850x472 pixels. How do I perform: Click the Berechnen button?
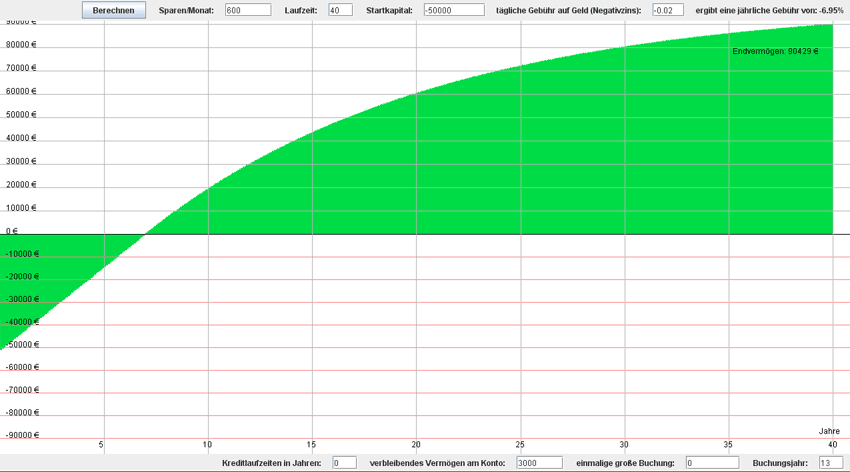click(113, 10)
